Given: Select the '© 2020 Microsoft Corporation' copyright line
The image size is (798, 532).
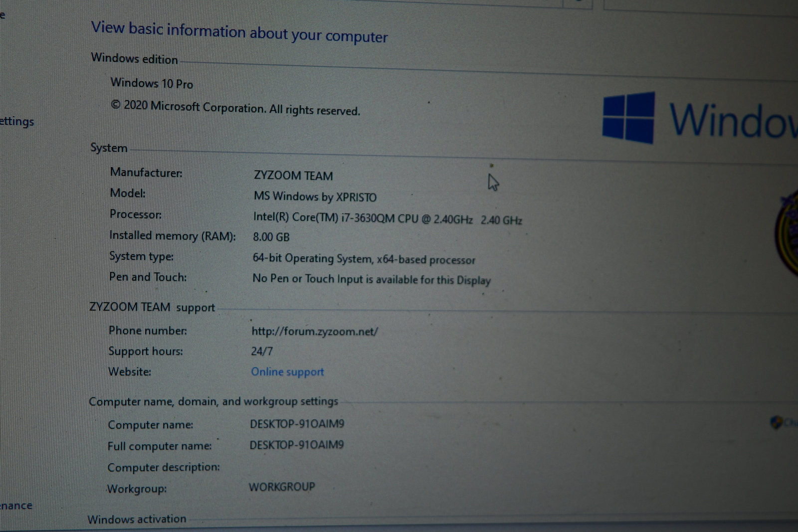Looking at the screenshot, I should pyautogui.click(x=235, y=107).
